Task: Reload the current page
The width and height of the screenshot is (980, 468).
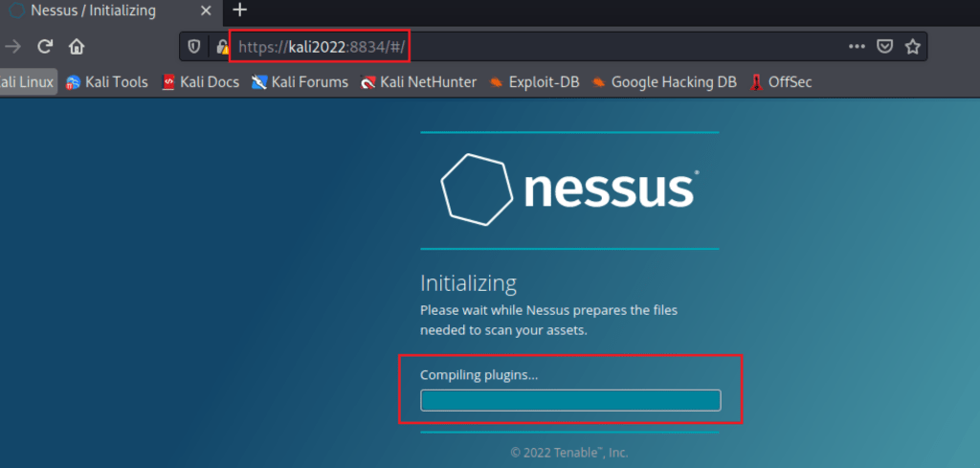Action: (x=44, y=47)
